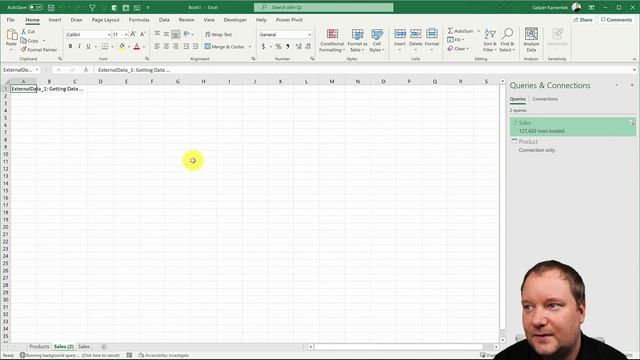Toggle Align Right horizontal alignment
The height and width of the screenshot is (360, 640).
pyautogui.click(x=176, y=47)
